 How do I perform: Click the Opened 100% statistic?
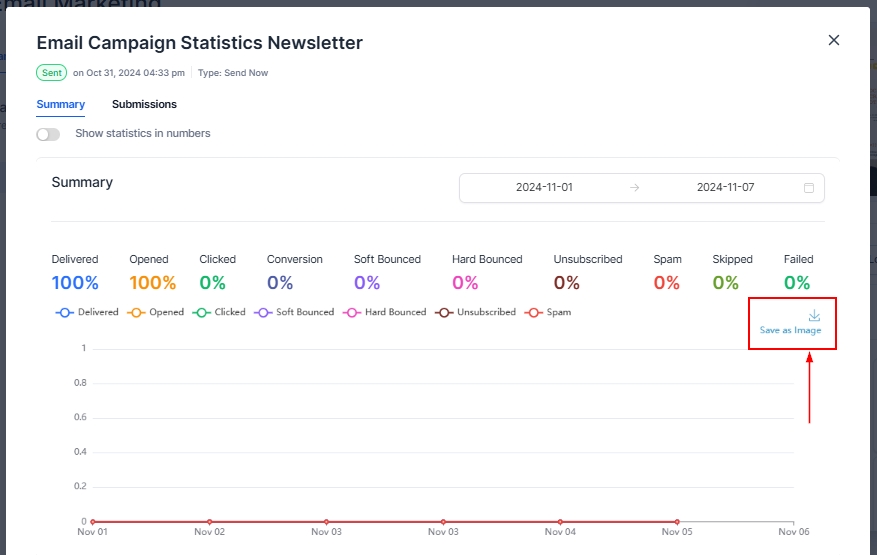(152, 283)
